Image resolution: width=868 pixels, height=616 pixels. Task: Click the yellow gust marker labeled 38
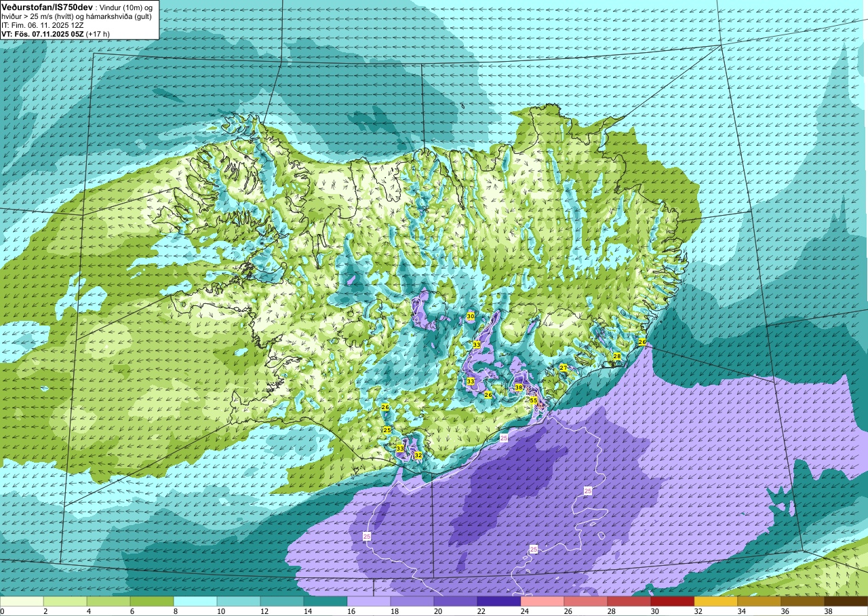pyautogui.click(x=519, y=387)
